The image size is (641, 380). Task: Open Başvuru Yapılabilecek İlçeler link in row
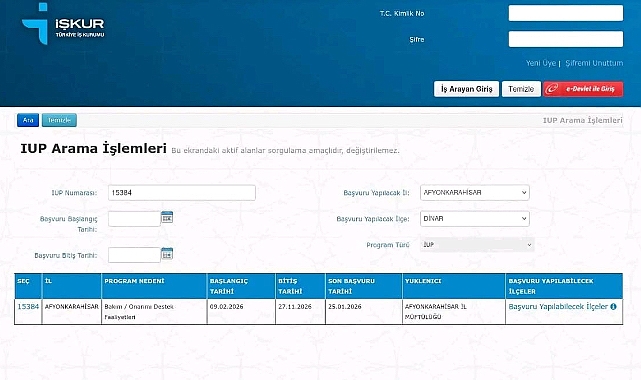[x=558, y=306]
